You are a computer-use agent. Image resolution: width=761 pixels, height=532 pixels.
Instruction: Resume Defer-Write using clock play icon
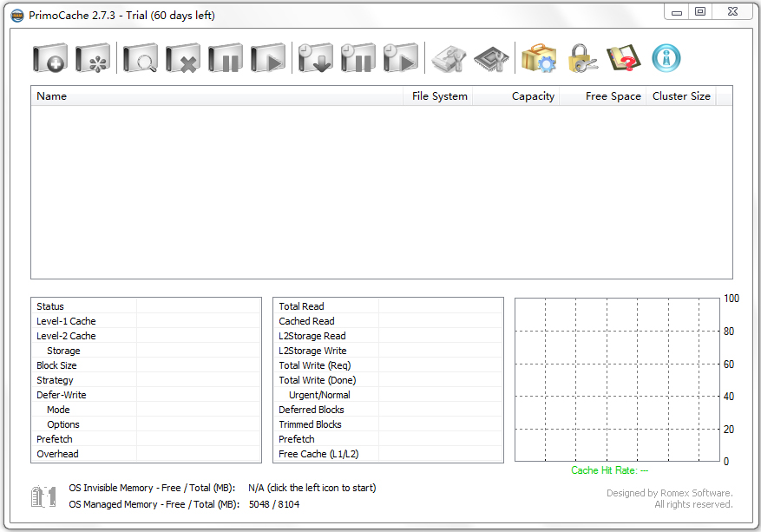[401, 59]
